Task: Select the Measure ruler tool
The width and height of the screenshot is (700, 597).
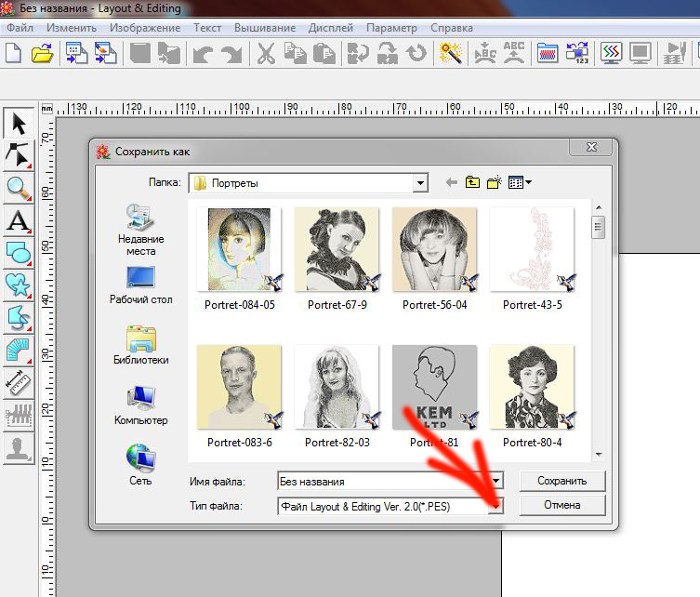Action: (x=18, y=382)
